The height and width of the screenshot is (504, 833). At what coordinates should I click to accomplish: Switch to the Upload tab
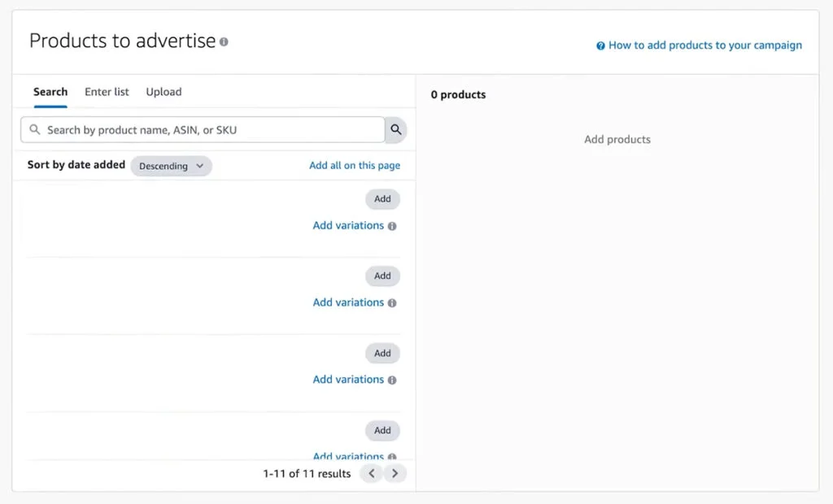[163, 92]
